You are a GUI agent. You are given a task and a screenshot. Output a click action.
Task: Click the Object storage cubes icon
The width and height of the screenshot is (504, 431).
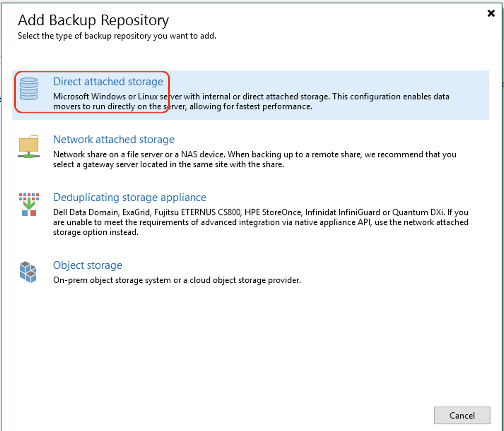tap(28, 272)
